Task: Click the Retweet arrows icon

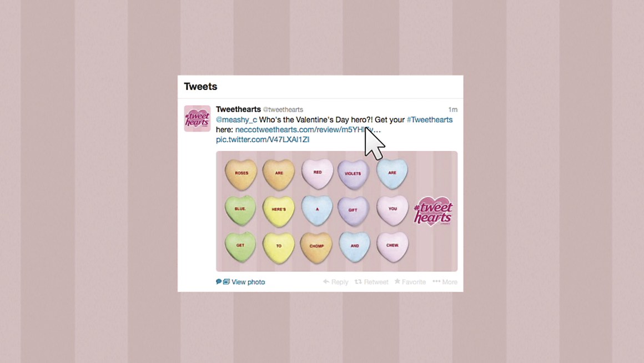Action: click(358, 282)
